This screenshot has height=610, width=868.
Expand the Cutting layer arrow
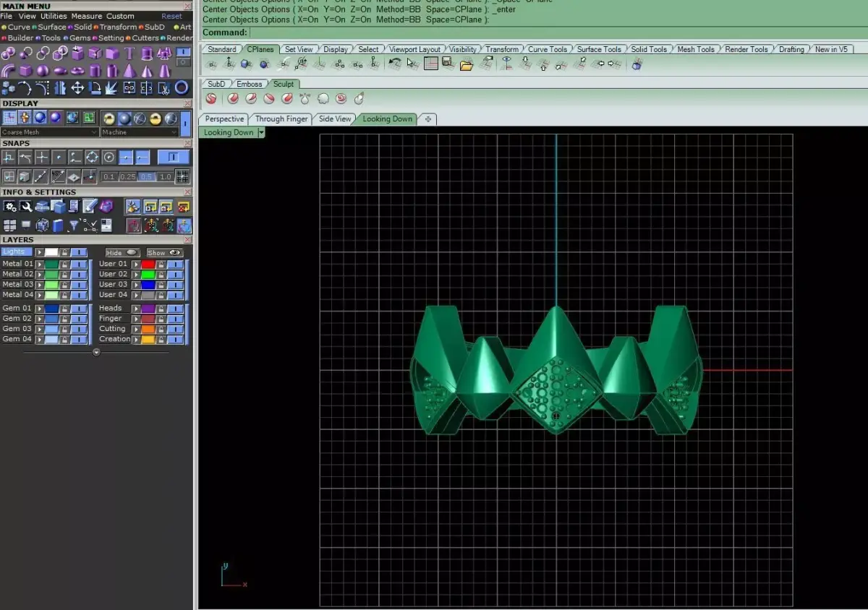(x=136, y=329)
